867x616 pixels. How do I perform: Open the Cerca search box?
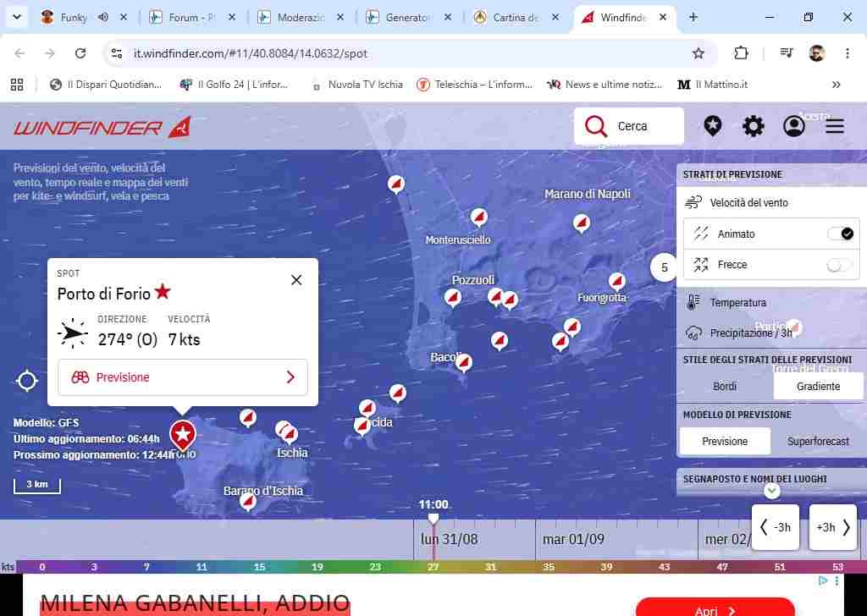click(629, 126)
